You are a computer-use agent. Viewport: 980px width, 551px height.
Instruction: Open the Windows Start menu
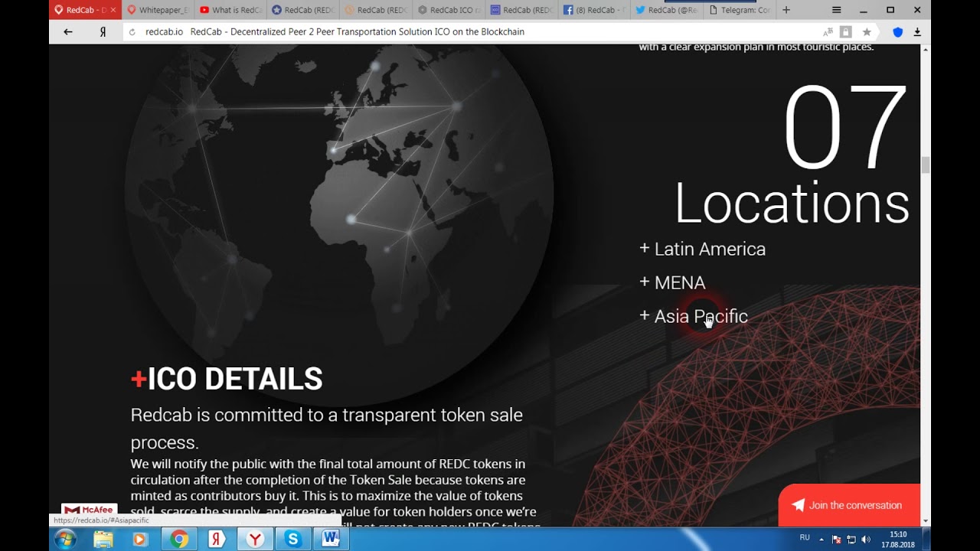64,539
